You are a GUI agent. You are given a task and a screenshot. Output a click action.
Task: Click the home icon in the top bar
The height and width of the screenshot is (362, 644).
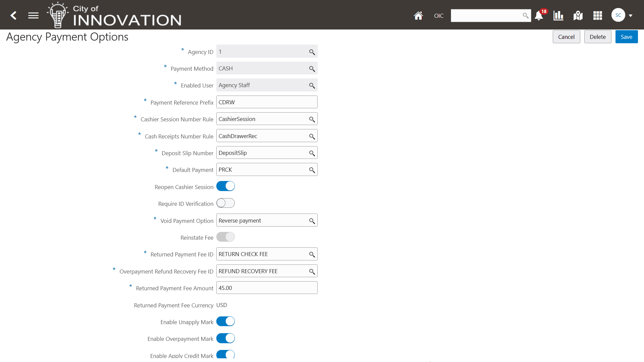pyautogui.click(x=418, y=15)
